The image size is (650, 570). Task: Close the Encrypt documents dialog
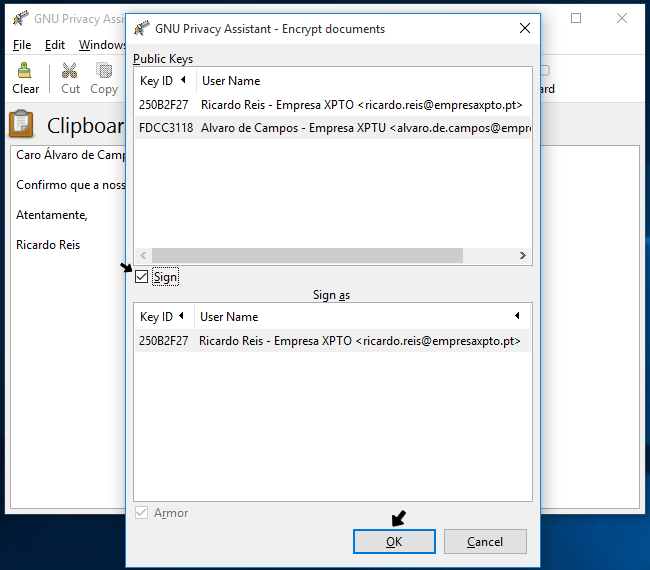click(x=525, y=28)
